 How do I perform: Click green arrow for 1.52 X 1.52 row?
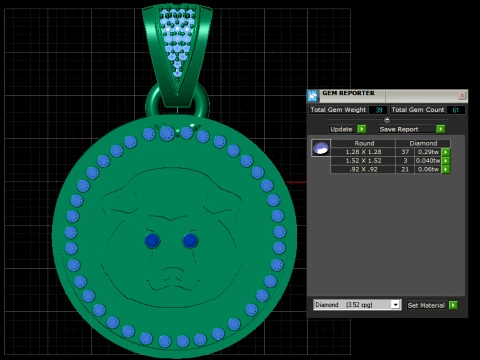(446, 161)
